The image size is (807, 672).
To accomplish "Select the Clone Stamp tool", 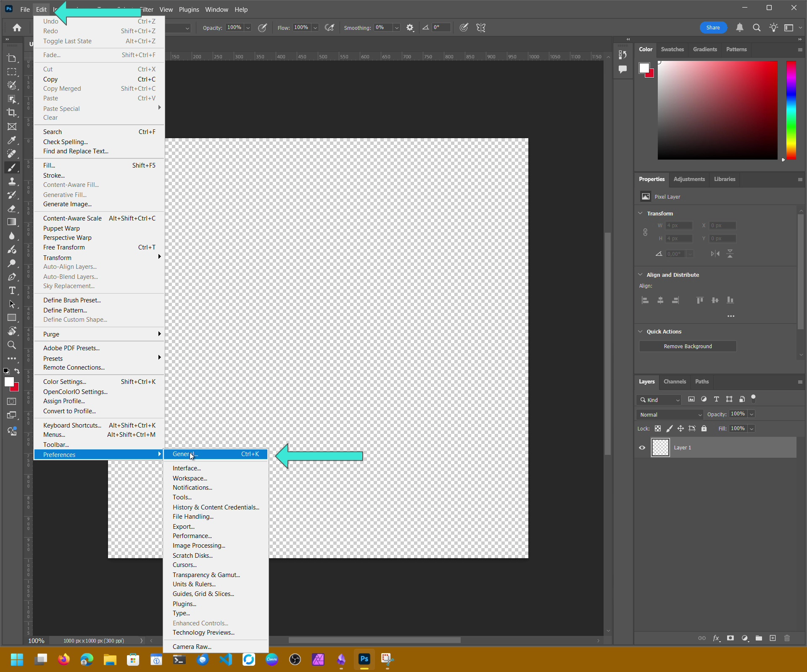I will pyautogui.click(x=12, y=181).
